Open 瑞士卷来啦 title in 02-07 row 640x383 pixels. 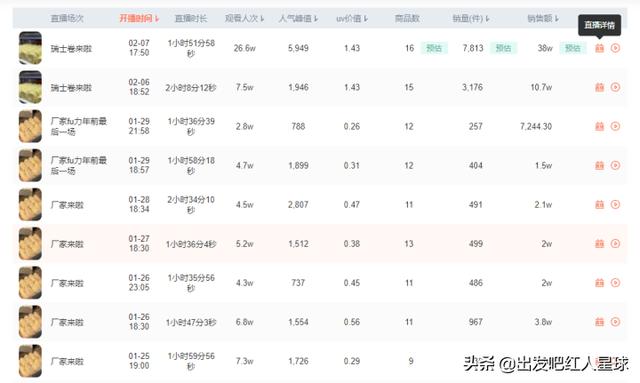[71, 49]
